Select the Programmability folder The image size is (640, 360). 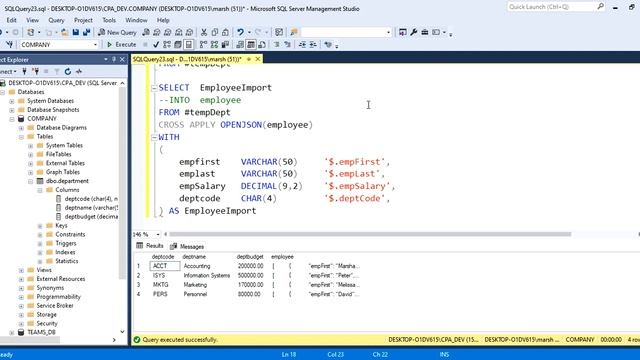(x=58, y=297)
